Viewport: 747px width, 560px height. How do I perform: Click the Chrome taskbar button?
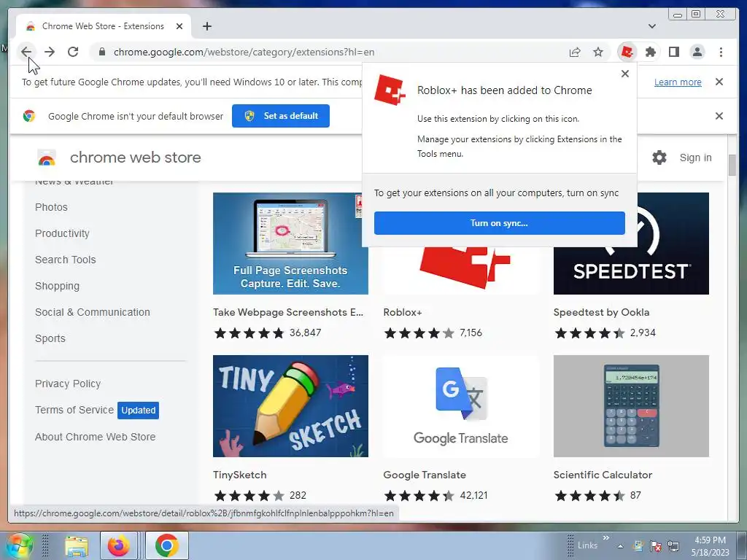167,545
